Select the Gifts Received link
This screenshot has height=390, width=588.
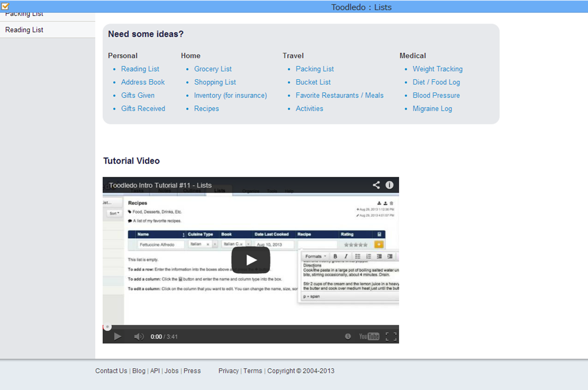(x=143, y=108)
